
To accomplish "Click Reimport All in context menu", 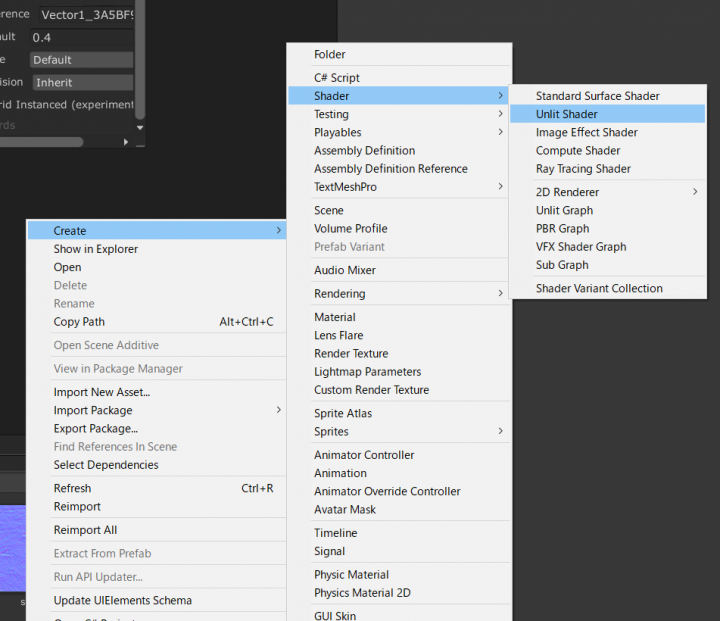I will click(x=85, y=530).
